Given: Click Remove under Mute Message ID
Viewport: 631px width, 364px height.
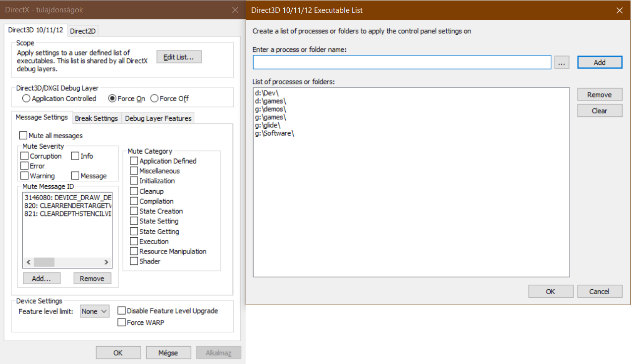Looking at the screenshot, I should 92,278.
